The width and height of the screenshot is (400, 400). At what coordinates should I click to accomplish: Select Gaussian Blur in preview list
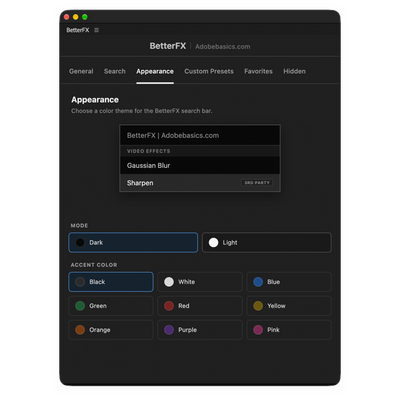point(200,165)
